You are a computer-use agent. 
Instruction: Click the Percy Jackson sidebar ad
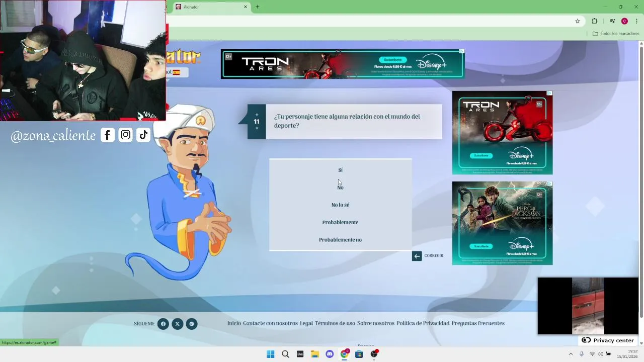click(502, 223)
